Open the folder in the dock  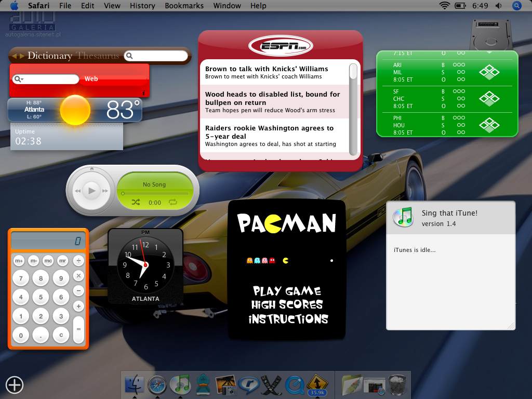pos(352,385)
